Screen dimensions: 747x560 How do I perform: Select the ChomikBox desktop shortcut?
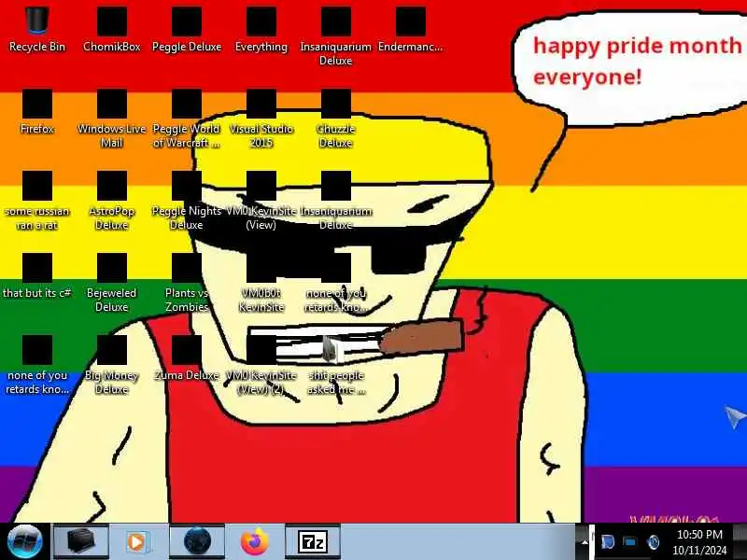click(112, 30)
